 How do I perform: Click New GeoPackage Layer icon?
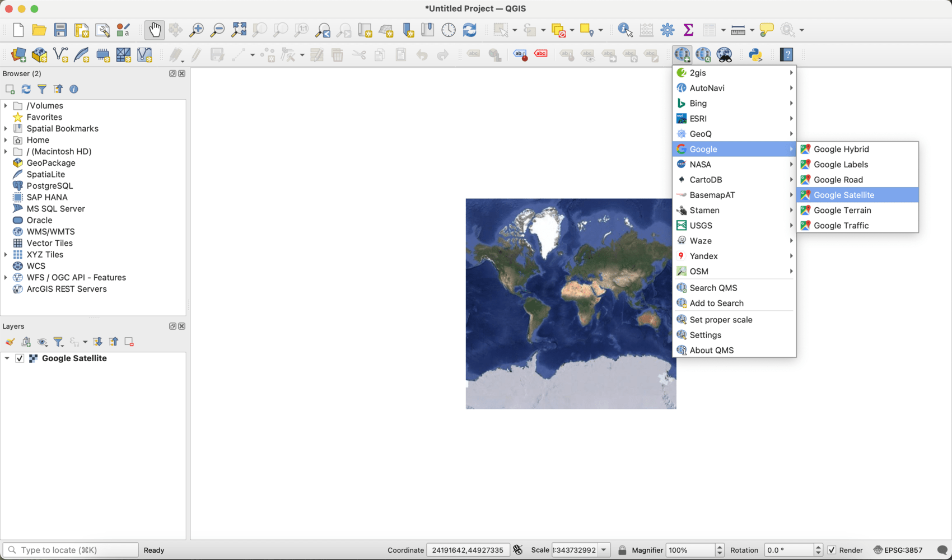point(39,55)
